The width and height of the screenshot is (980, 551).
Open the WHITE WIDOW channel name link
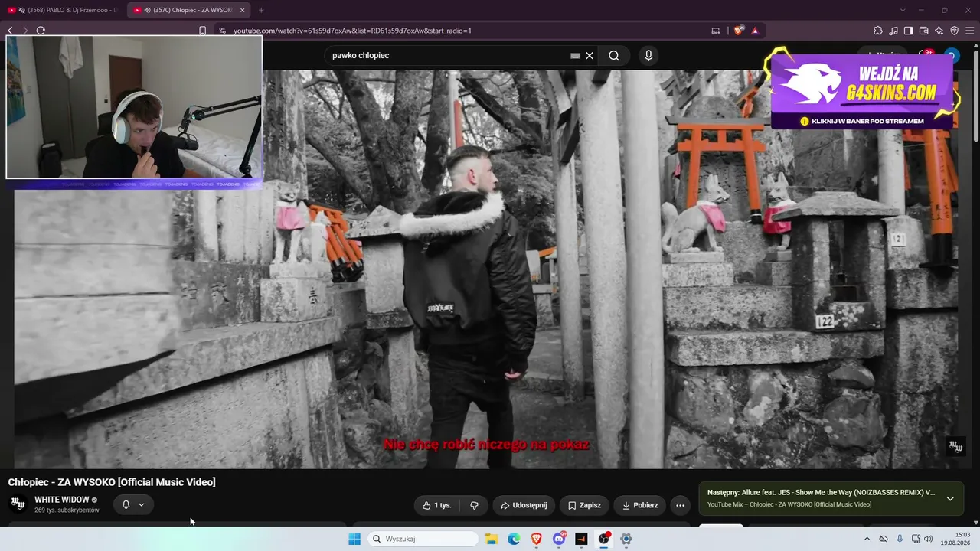[62, 500]
